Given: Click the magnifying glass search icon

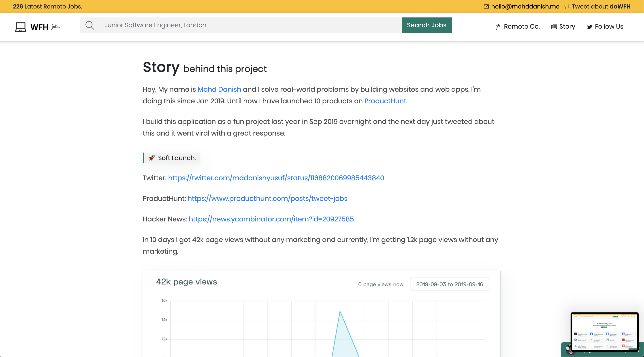Looking at the screenshot, I should click(x=90, y=25).
